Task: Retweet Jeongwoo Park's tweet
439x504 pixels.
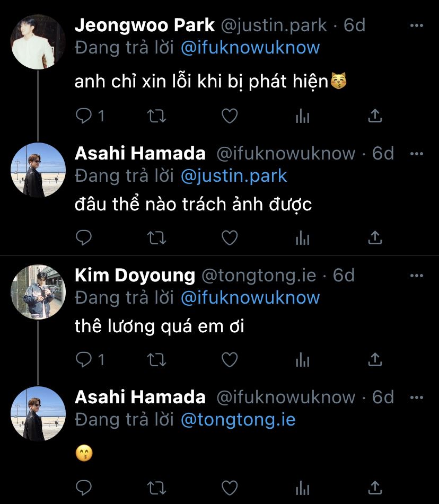Action: pyautogui.click(x=156, y=116)
